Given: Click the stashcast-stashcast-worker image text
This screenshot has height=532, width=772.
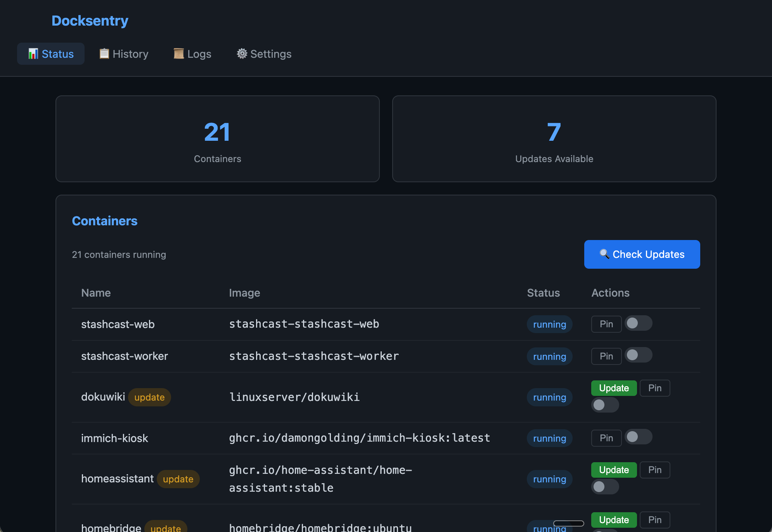Looking at the screenshot, I should [314, 356].
